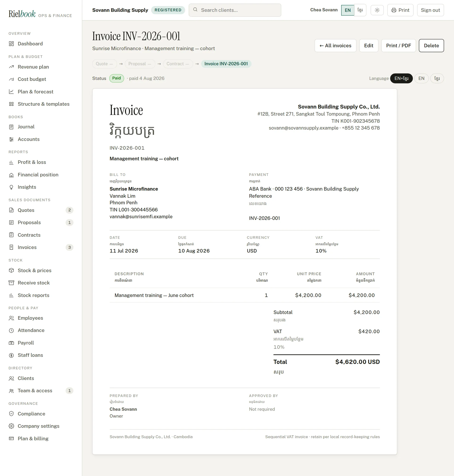Click the Quote step in document chain

[104, 64]
